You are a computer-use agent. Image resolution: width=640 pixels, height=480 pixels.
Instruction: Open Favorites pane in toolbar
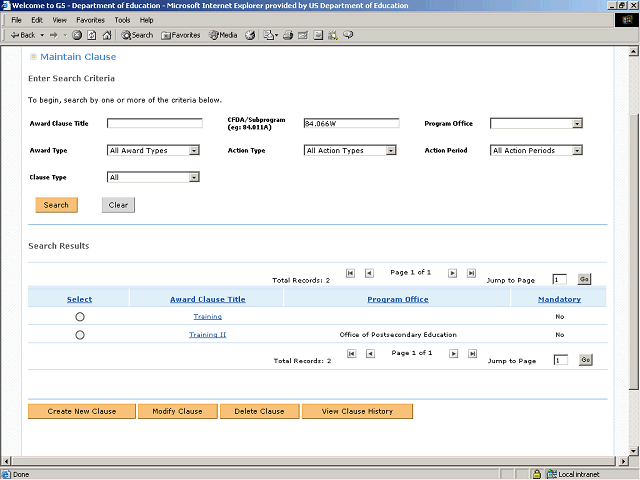(181, 35)
